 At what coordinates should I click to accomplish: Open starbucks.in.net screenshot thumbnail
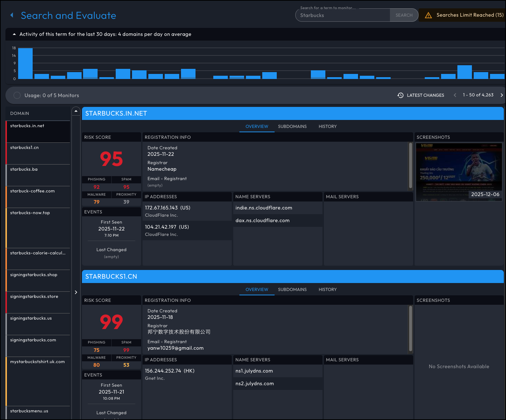click(458, 172)
